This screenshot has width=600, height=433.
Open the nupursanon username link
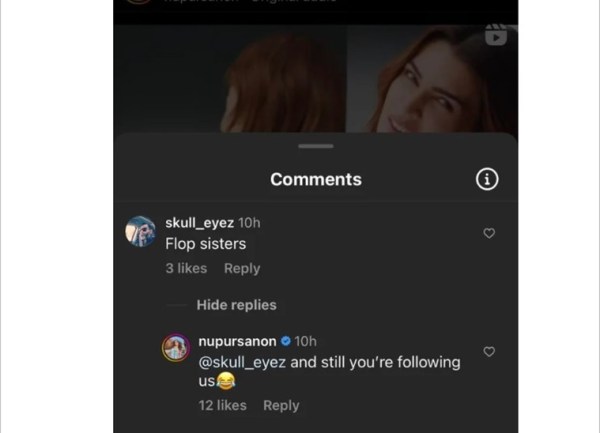(237, 342)
